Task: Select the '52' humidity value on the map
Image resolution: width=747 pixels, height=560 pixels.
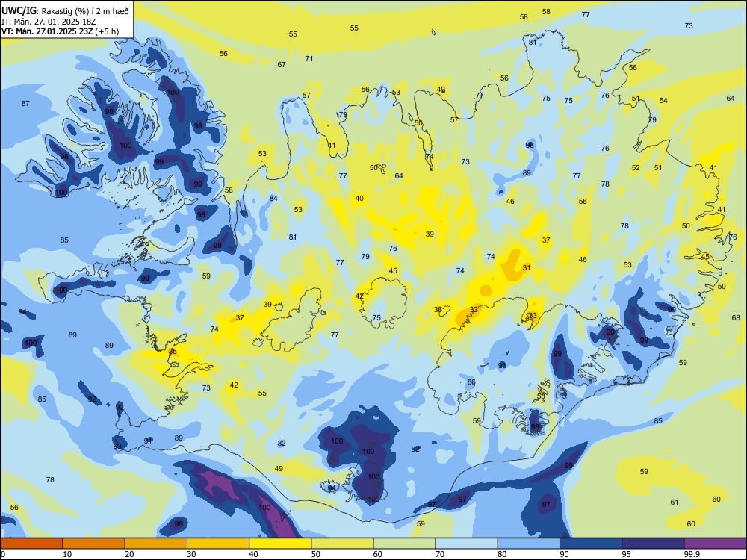Action: coord(636,167)
